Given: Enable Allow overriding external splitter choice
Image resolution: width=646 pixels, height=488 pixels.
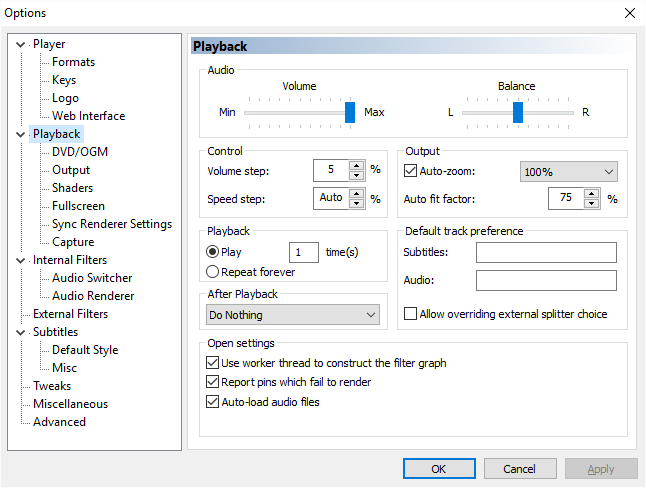Looking at the screenshot, I should pyautogui.click(x=411, y=314).
